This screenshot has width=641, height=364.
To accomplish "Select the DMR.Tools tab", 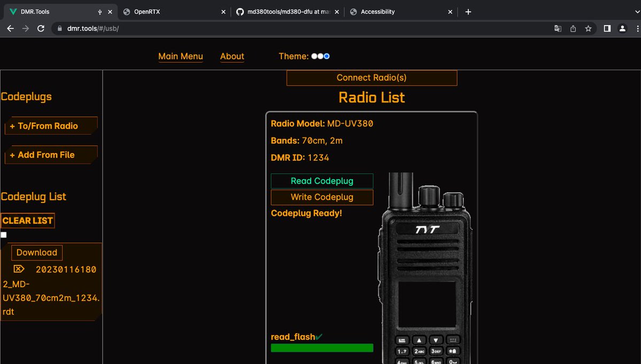I will pyautogui.click(x=60, y=12).
